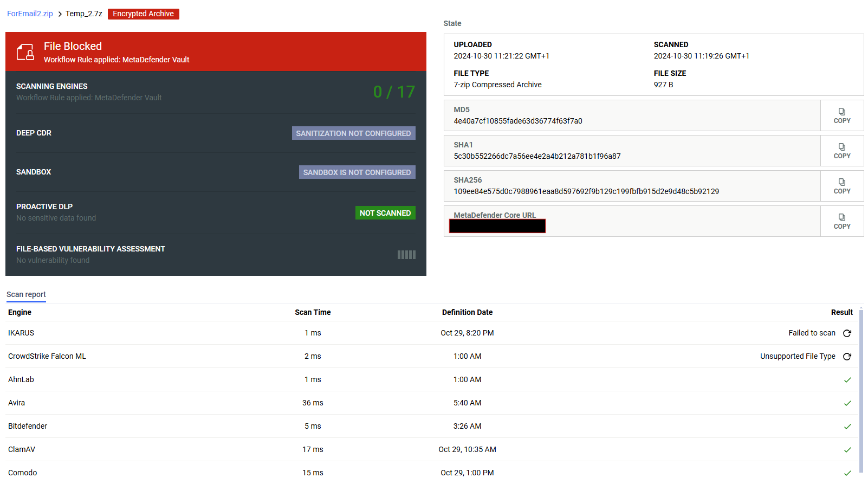Select the IKARUS engine row name
Image resolution: width=868 pixels, height=484 pixels.
21,333
